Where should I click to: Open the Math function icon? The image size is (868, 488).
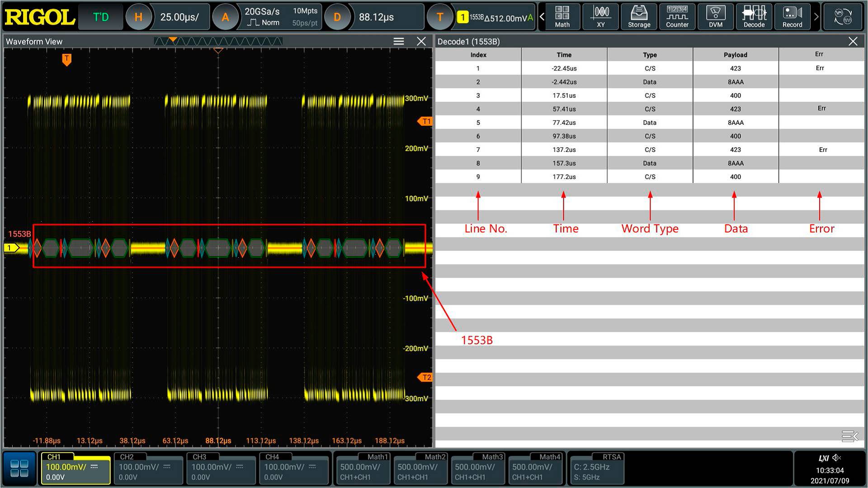pyautogui.click(x=562, y=17)
